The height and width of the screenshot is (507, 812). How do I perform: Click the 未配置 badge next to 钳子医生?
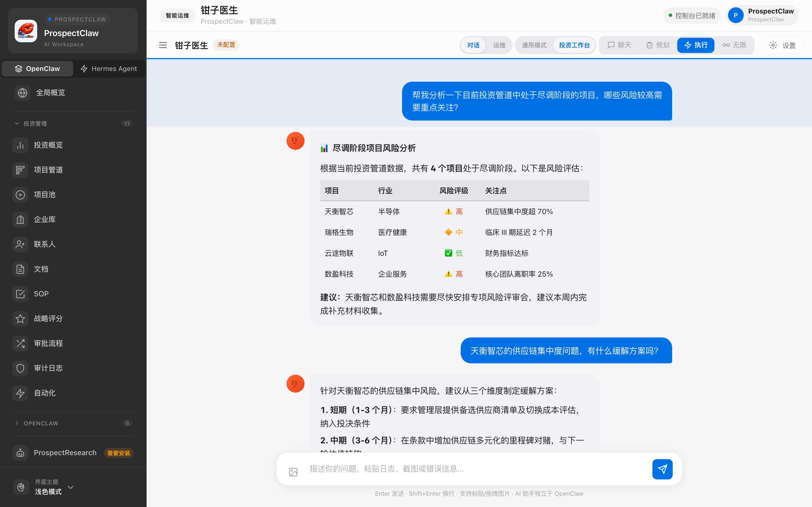(226, 45)
